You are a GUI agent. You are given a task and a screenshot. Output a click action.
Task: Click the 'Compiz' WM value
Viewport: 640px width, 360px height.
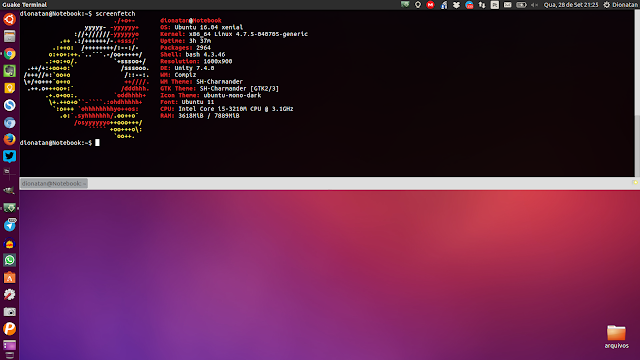[185, 75]
